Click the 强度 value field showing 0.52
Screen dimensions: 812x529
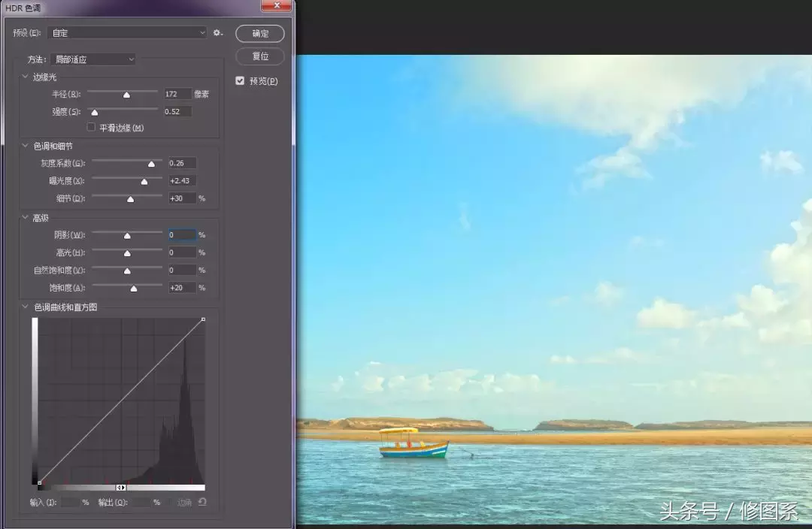(x=177, y=111)
